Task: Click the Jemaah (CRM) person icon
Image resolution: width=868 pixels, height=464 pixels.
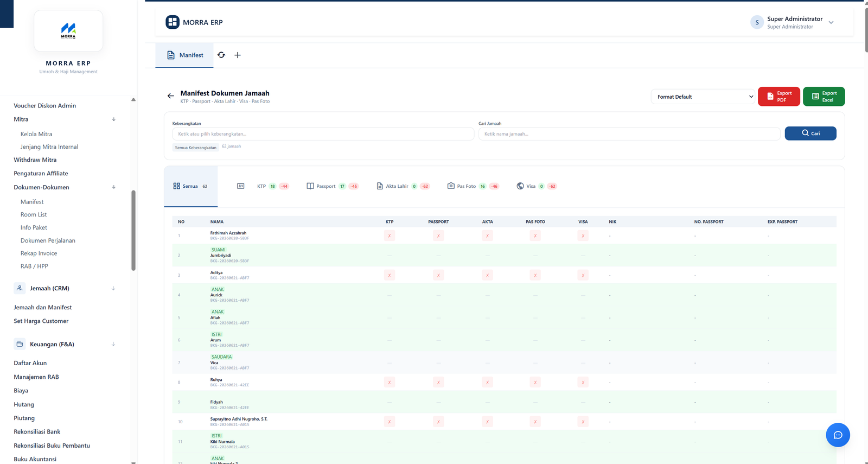Action: (20, 288)
